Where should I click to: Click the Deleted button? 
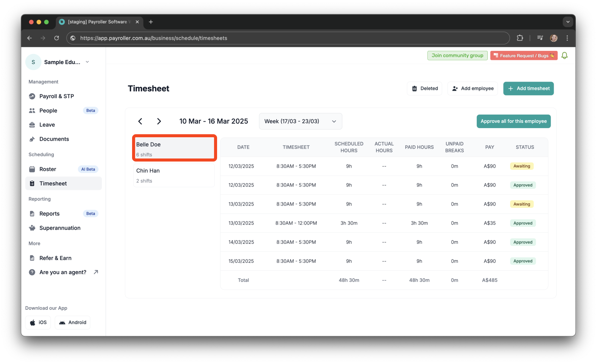pos(425,88)
